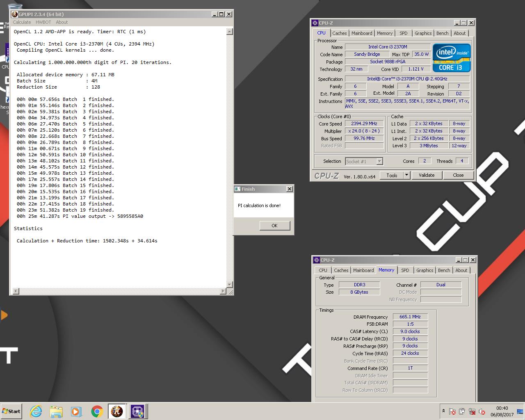Viewport: 525px width, 420px height.
Task: Select SPD tab in upper CPU-Z window
Action: tap(404, 33)
